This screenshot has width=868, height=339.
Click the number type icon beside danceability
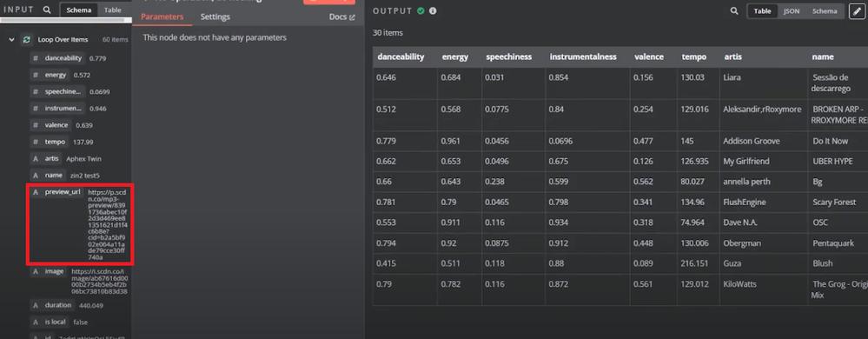(36, 58)
